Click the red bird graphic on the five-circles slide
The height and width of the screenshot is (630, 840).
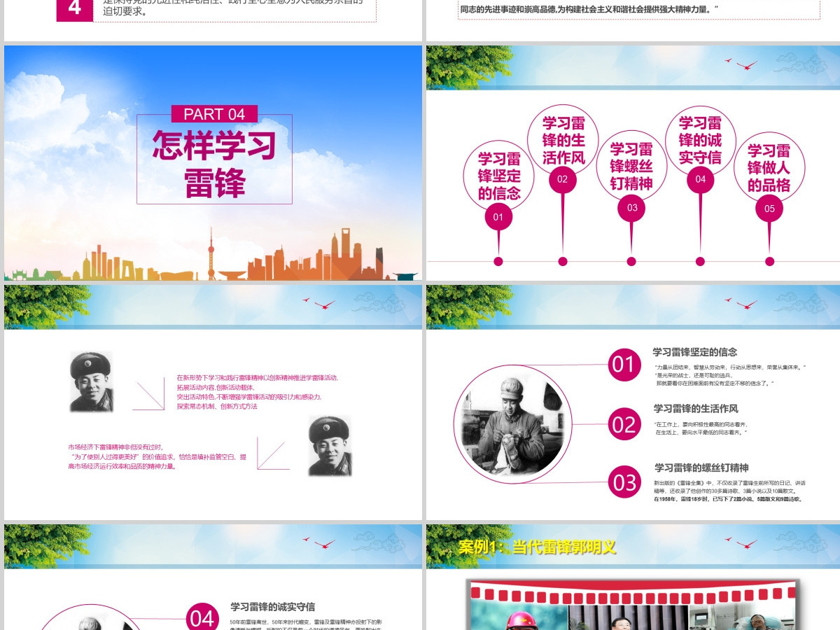click(x=742, y=64)
